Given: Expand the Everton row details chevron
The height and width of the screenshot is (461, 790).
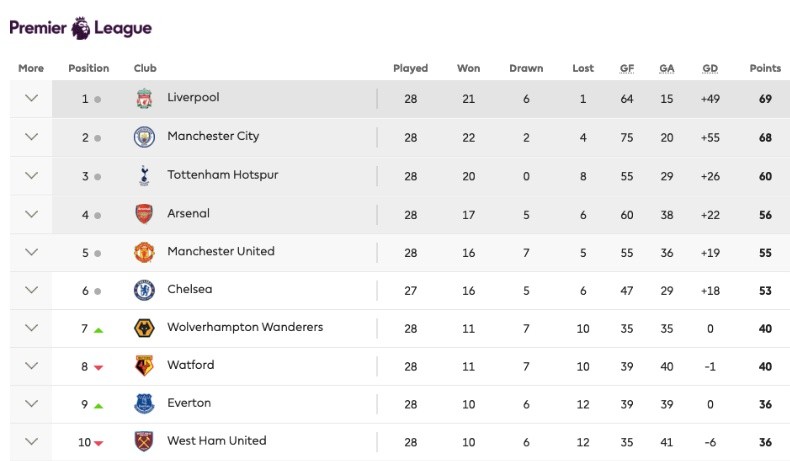Looking at the screenshot, I should pos(31,403).
